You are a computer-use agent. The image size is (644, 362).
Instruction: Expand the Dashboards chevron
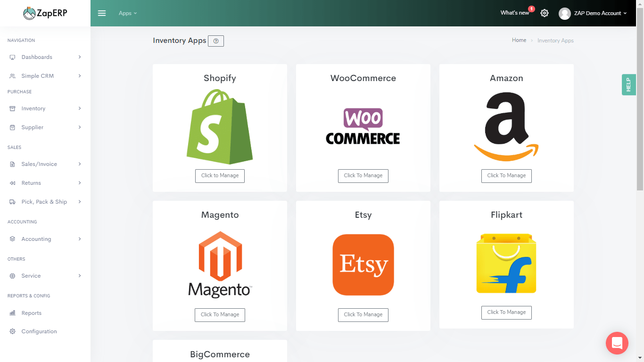coord(80,57)
